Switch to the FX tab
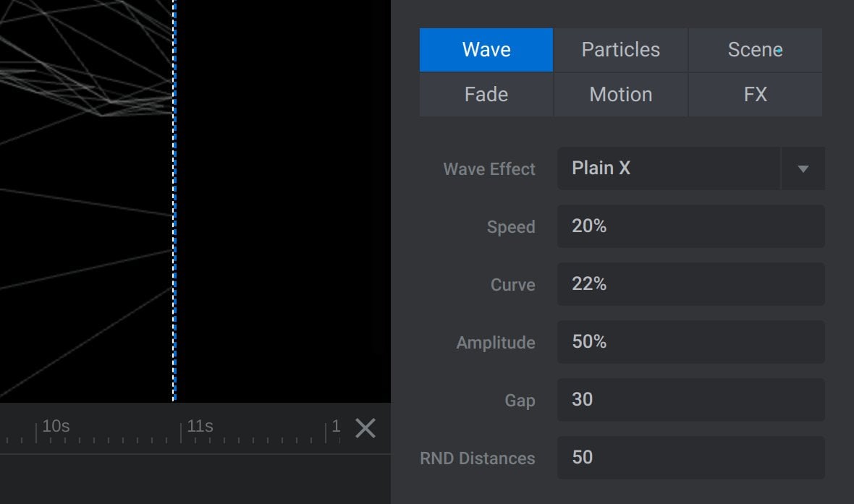The height and width of the screenshot is (504, 854). click(755, 95)
